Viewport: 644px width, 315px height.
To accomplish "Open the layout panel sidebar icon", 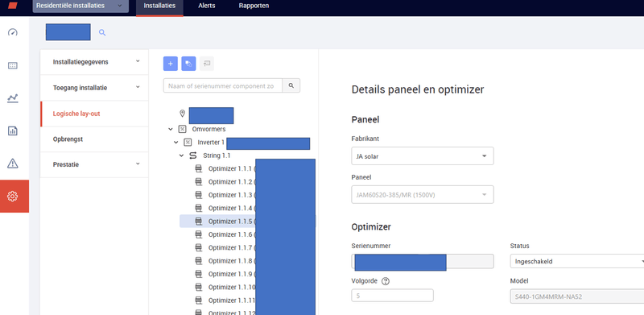I will (13, 65).
